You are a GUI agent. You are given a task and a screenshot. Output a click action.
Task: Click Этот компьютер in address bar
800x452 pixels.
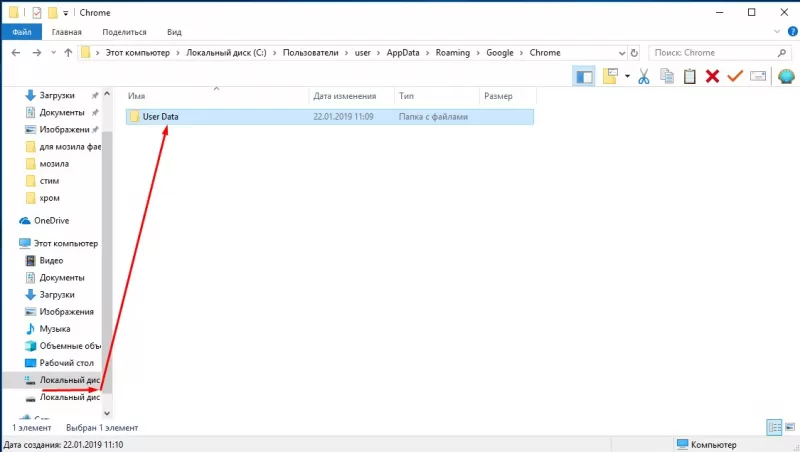(x=137, y=53)
